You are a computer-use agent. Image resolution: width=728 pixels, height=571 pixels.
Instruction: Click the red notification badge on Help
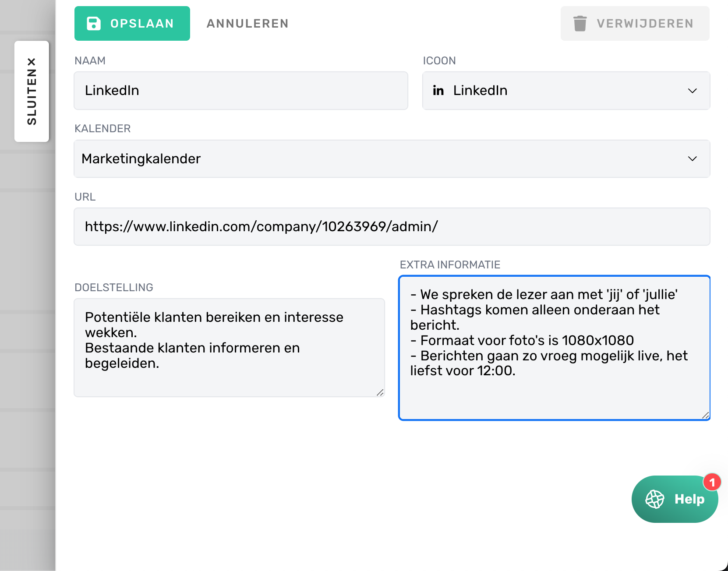pos(712,483)
